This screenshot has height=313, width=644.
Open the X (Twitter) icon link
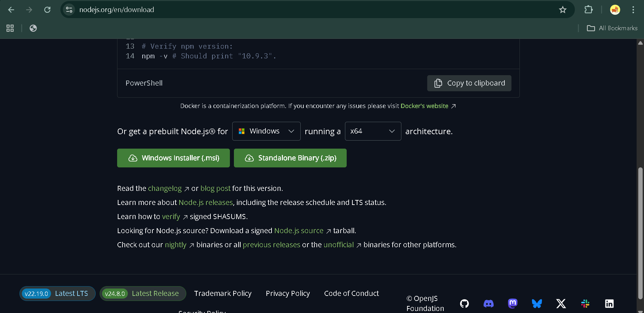(561, 304)
